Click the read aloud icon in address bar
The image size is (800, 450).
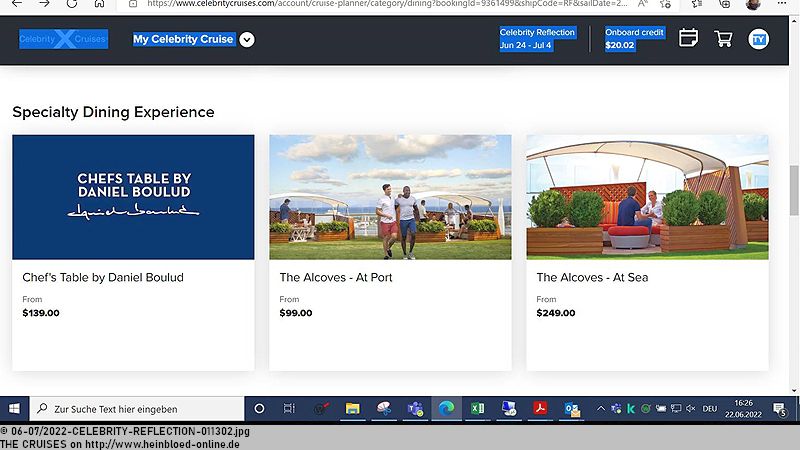pos(643,4)
